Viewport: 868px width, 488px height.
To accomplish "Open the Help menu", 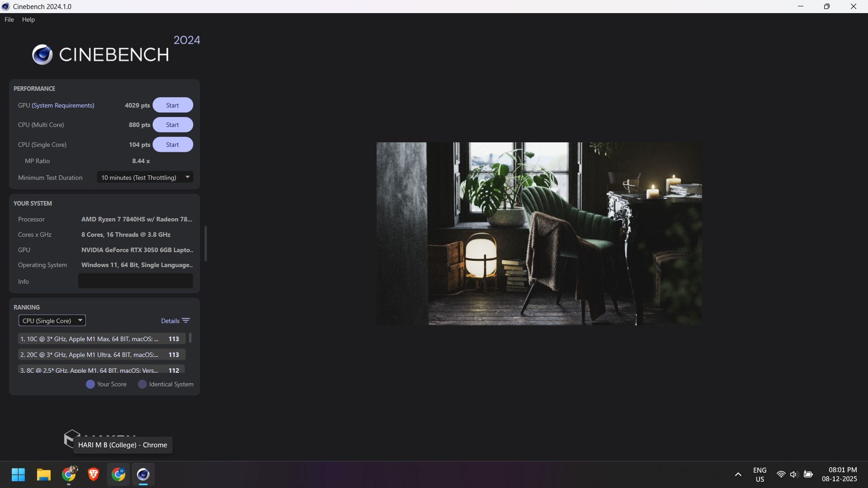I will coord(28,19).
